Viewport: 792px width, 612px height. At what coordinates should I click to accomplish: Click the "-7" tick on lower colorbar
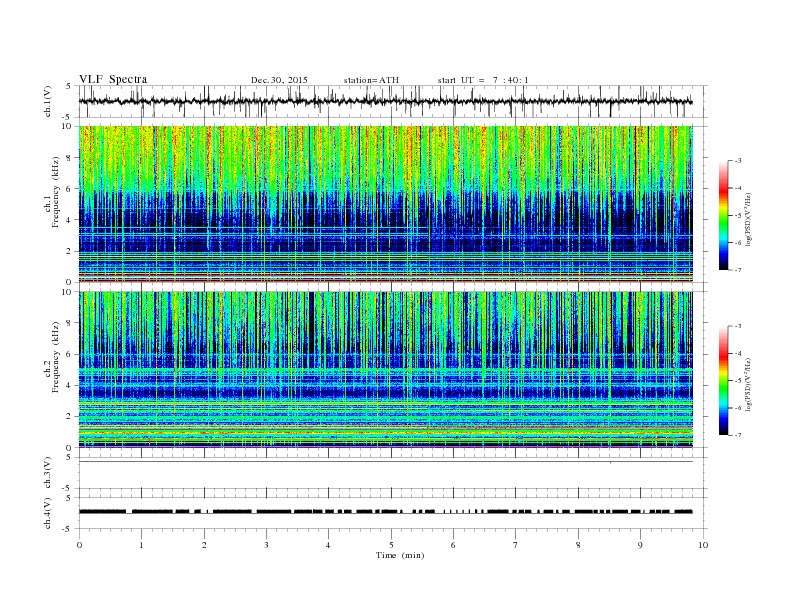(x=737, y=435)
